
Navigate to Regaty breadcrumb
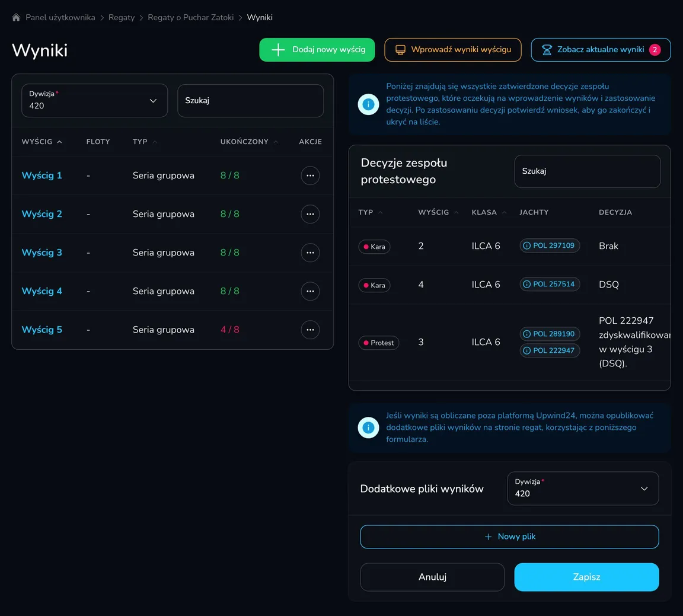(x=122, y=17)
